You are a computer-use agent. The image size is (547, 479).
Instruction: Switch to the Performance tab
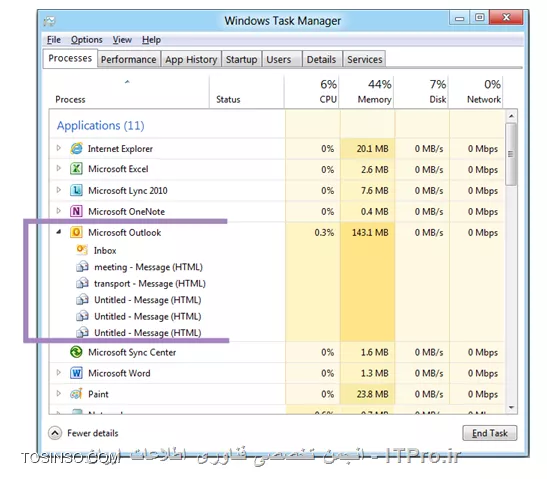click(x=129, y=59)
